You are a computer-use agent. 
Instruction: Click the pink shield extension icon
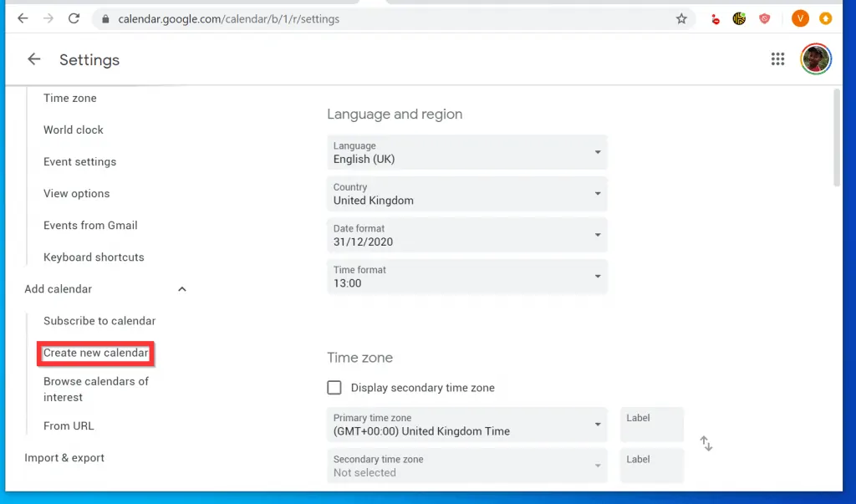coord(764,18)
